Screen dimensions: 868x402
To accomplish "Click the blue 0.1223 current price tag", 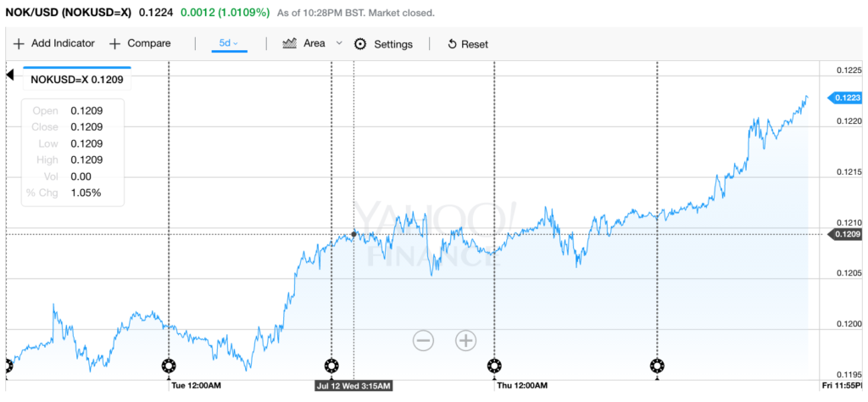I will coord(849,98).
